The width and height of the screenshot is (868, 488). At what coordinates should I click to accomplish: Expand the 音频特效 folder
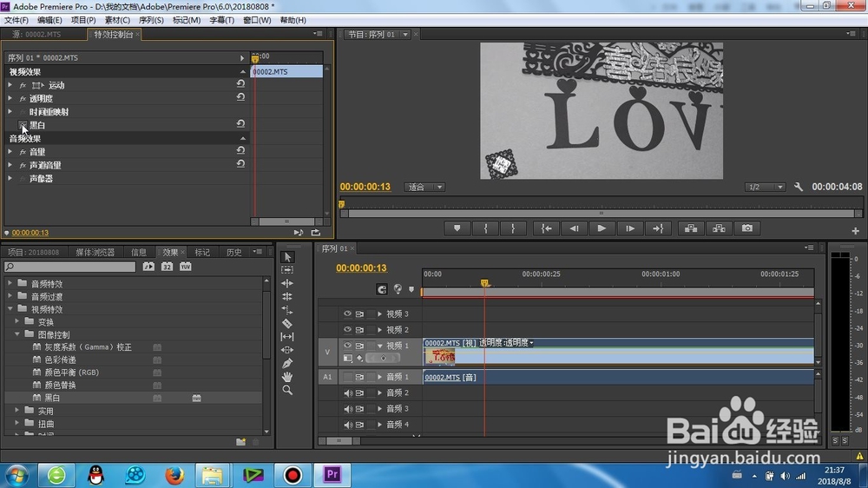[10, 283]
